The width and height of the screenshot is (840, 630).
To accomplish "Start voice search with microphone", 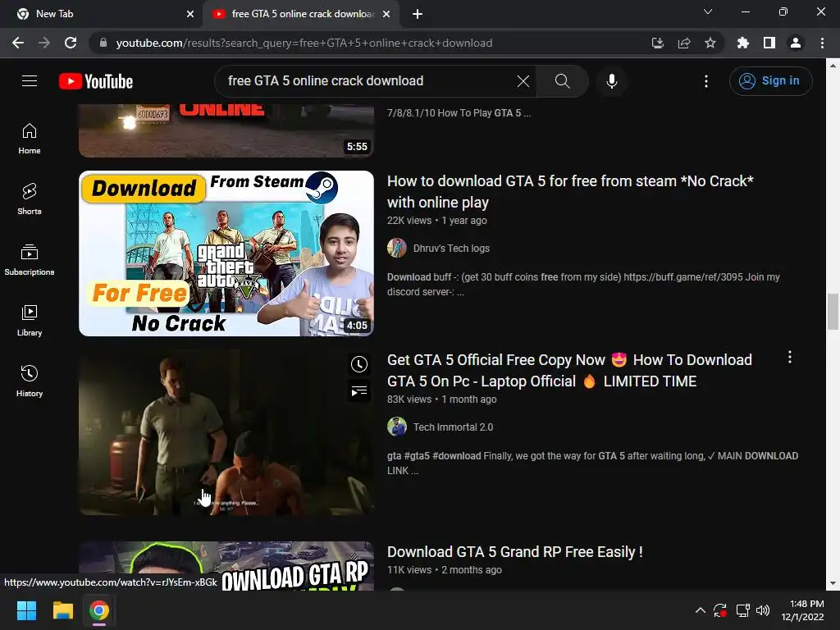I will click(x=611, y=81).
